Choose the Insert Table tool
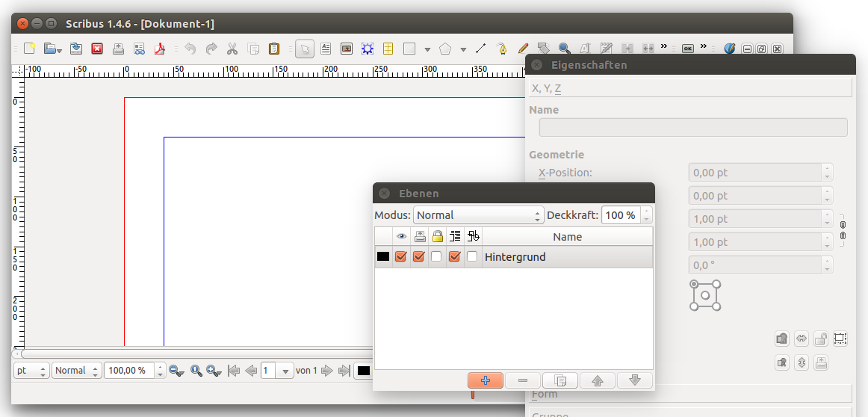Screen dimensions: 868x417 tap(388, 49)
